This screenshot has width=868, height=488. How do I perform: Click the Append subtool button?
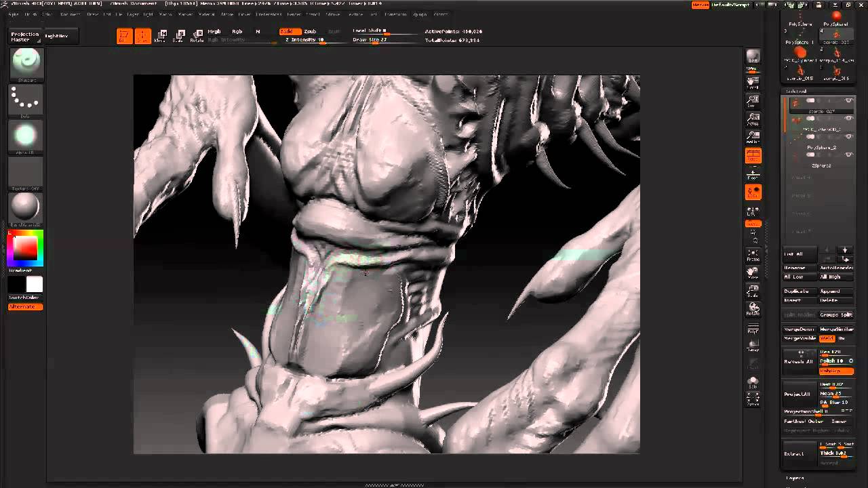coord(836,291)
